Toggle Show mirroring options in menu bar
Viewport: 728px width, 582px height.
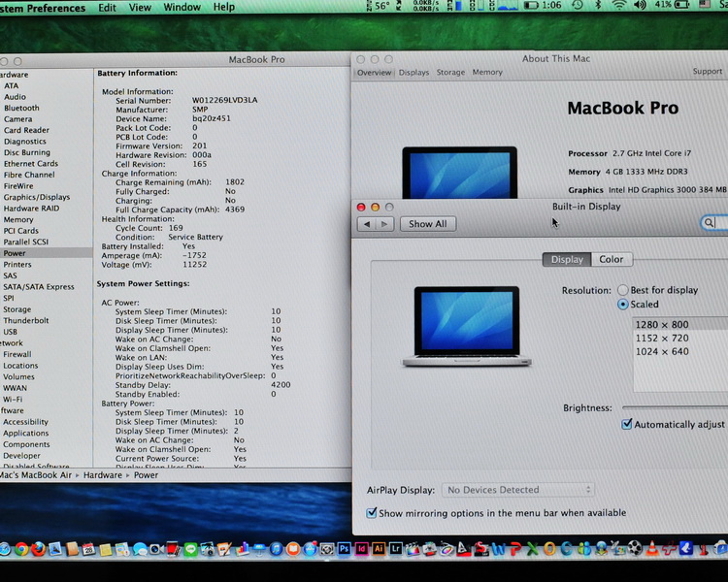click(x=372, y=512)
